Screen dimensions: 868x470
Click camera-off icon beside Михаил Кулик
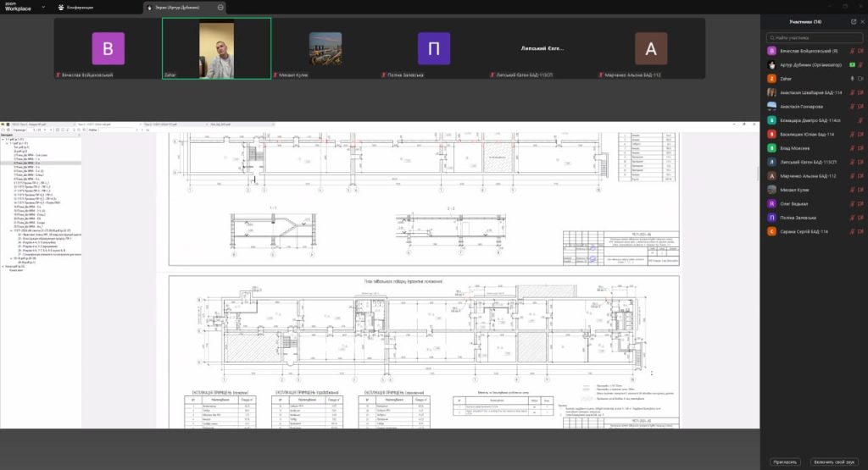click(x=861, y=189)
